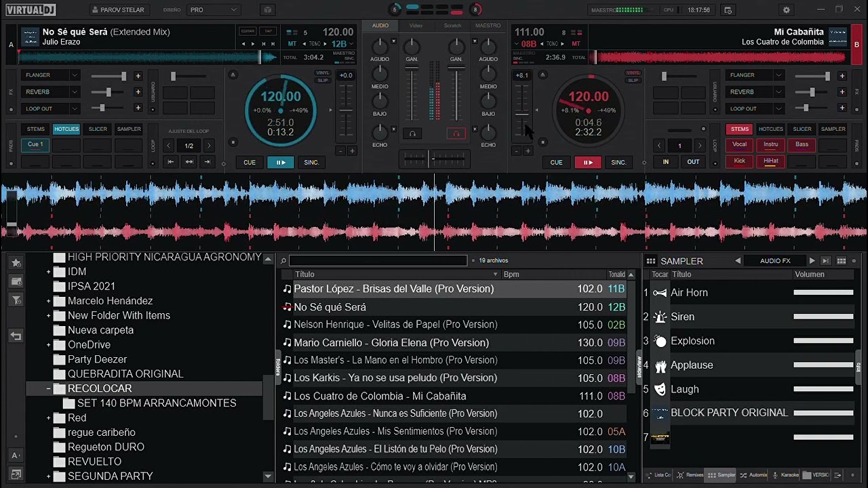The width and height of the screenshot is (868, 488).
Task: Expand the IDM folder
Action: click(49, 272)
